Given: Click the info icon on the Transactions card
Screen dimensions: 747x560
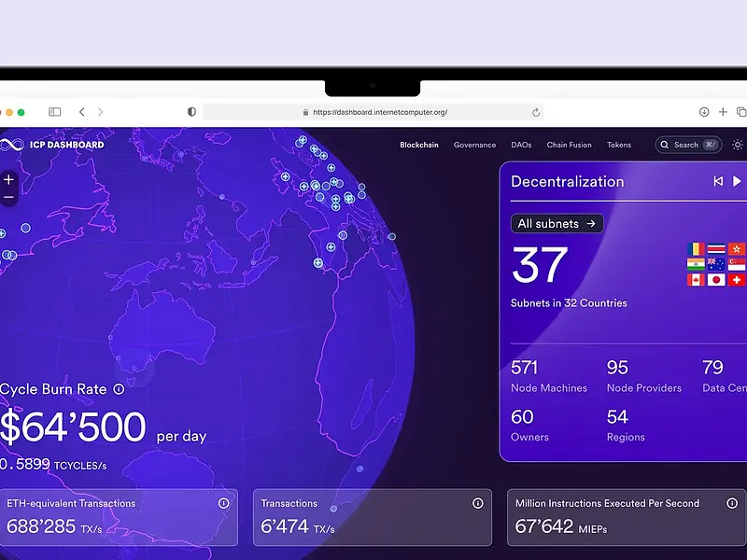Looking at the screenshot, I should (477, 502).
